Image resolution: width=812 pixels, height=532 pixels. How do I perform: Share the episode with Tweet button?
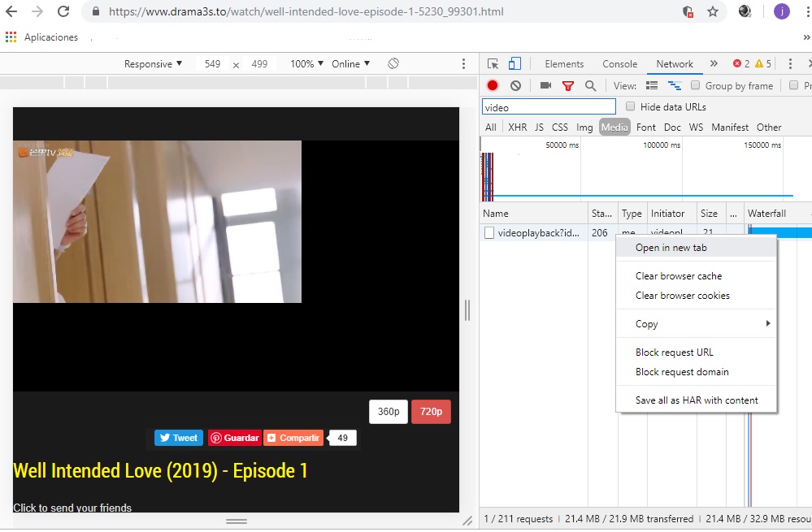click(179, 438)
